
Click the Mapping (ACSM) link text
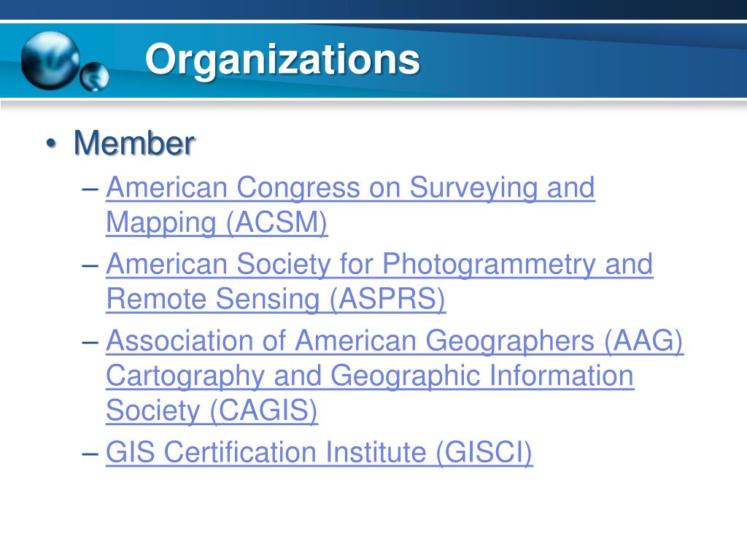tap(217, 222)
